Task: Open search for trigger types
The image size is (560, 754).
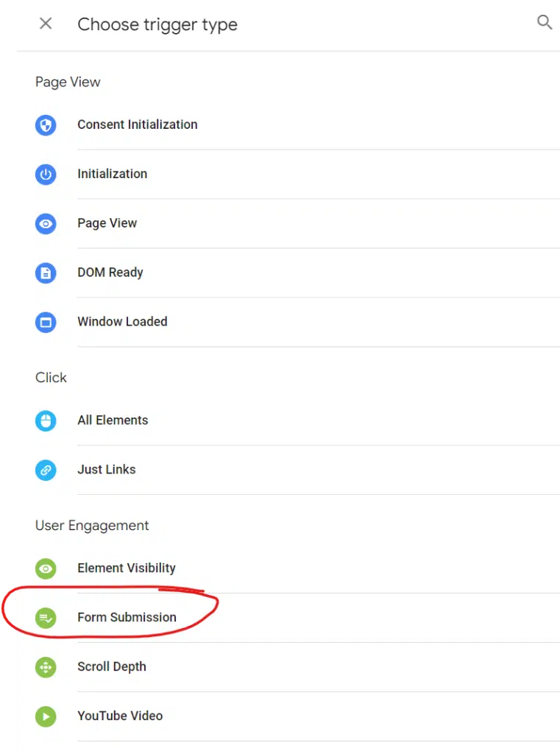Action: point(544,22)
